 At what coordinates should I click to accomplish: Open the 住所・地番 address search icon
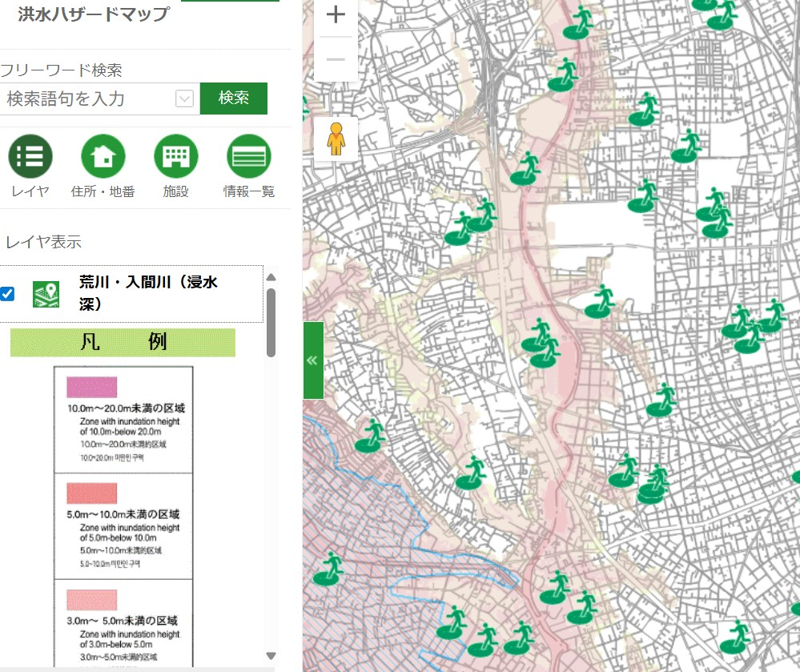tap(103, 157)
